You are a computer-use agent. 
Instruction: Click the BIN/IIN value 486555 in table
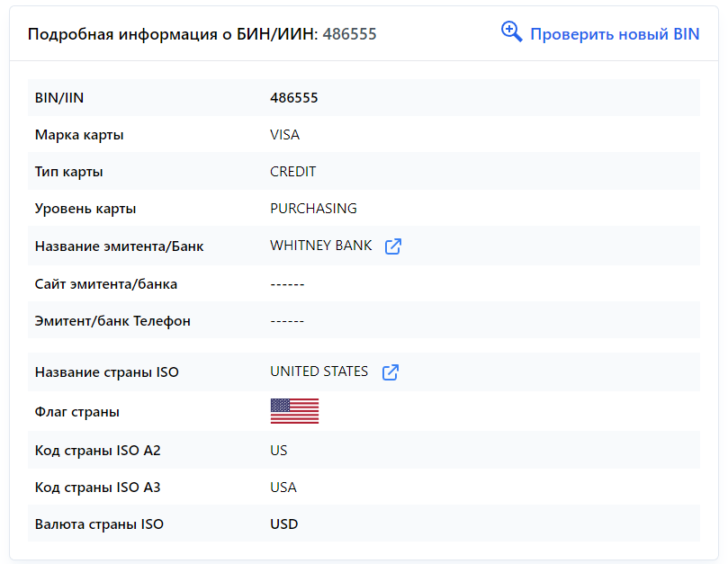[294, 97]
